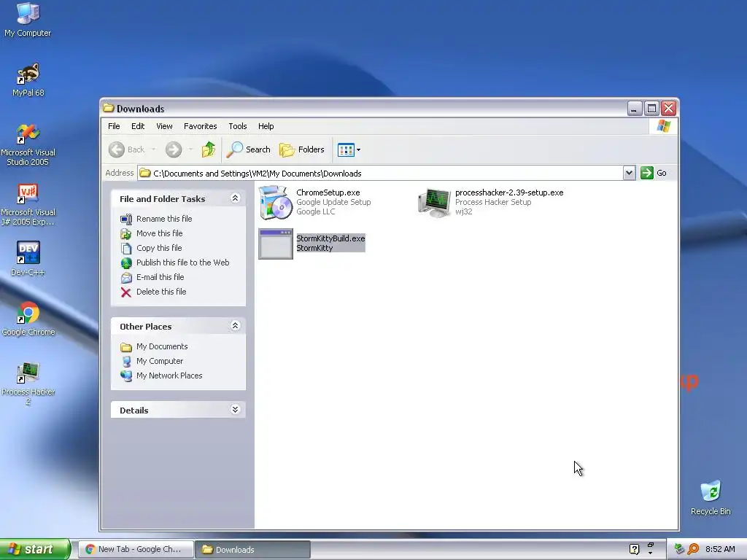Screen dimensions: 747x560
Task: Expand the Address bar dropdown
Action: tap(629, 173)
